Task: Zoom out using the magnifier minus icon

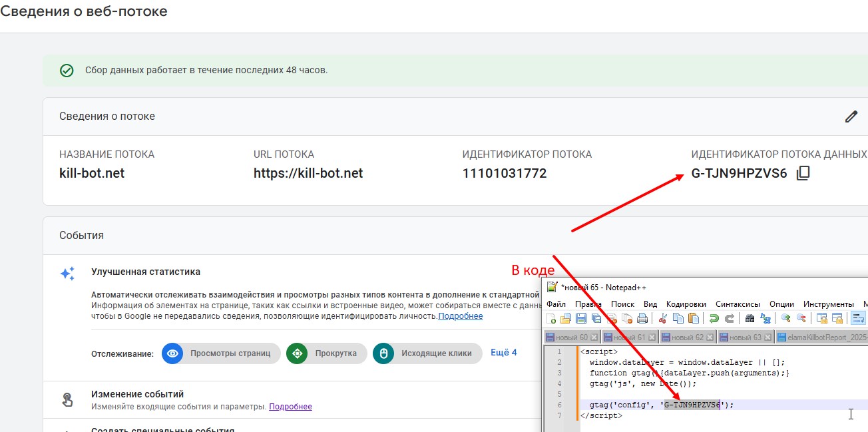Action: pyautogui.click(x=801, y=318)
